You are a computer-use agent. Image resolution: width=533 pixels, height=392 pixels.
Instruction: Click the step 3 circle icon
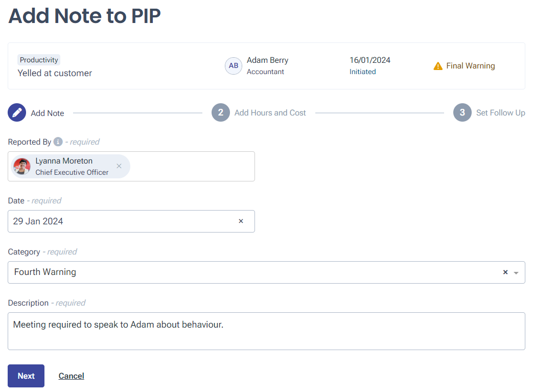pyautogui.click(x=462, y=112)
